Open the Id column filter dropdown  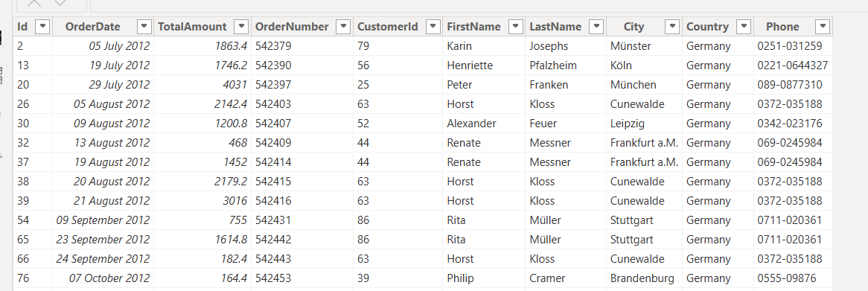click(x=42, y=27)
